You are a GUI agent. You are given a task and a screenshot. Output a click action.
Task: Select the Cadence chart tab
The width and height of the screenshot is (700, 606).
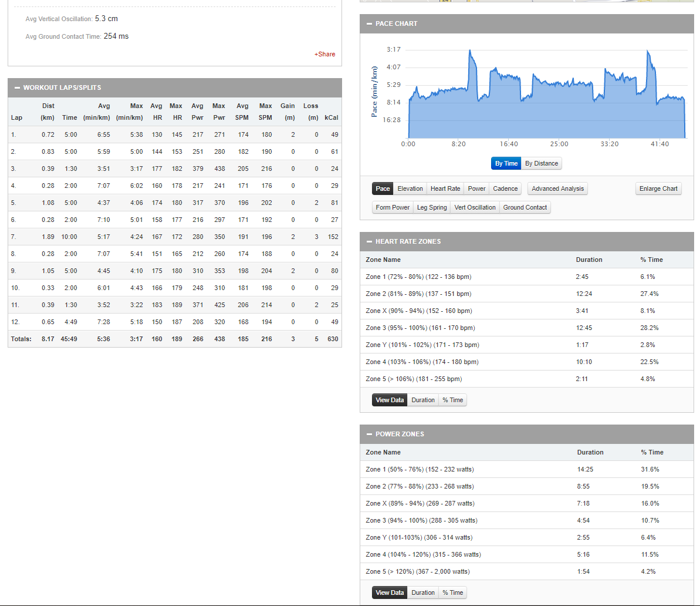[x=505, y=188]
